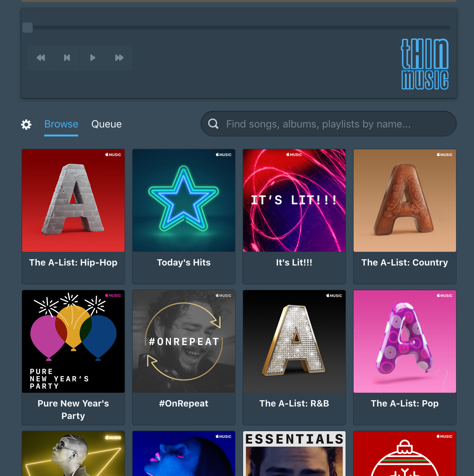Viewport: 474px width, 476px height.
Task: Click the playback progress slider handle
Action: pos(28,28)
